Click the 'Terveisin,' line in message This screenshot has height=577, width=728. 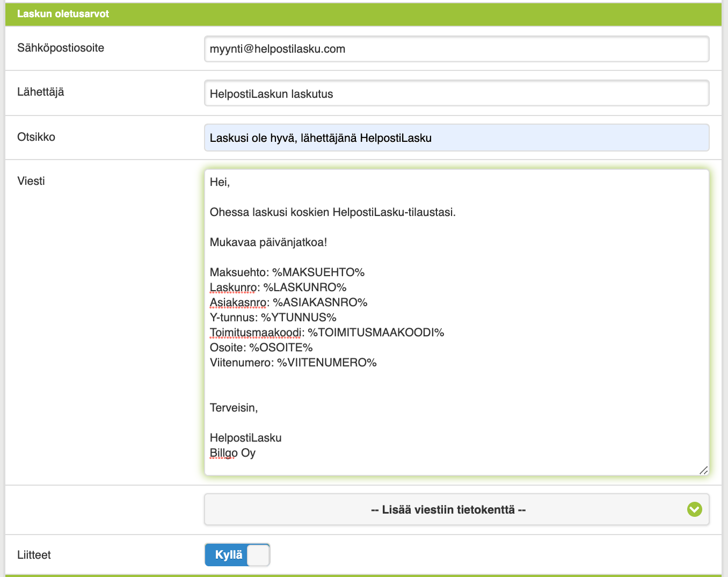pyautogui.click(x=234, y=408)
